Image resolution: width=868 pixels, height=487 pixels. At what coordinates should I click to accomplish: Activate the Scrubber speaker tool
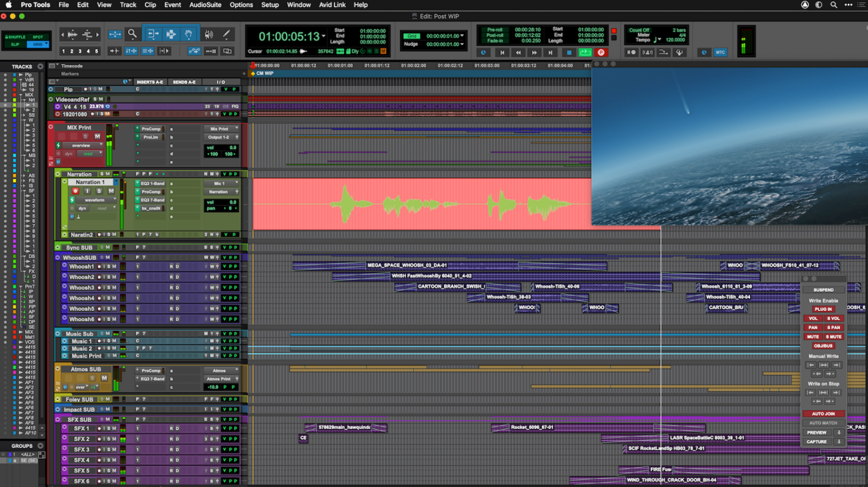[209, 34]
